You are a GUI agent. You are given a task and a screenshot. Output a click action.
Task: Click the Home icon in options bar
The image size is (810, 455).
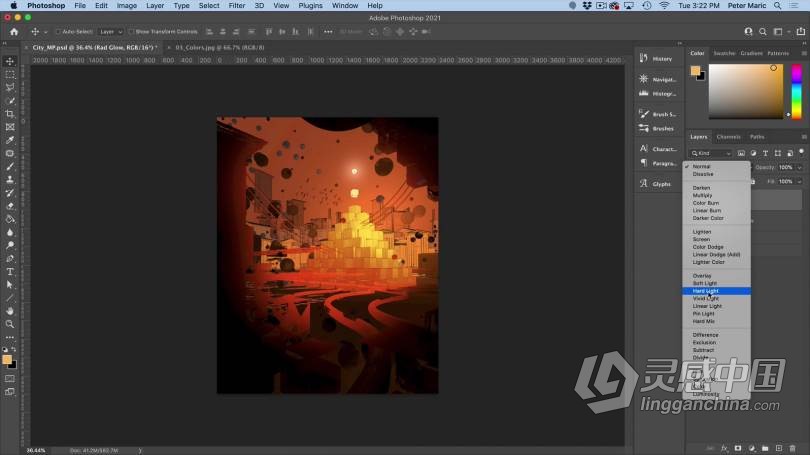pyautogui.click(x=14, y=32)
